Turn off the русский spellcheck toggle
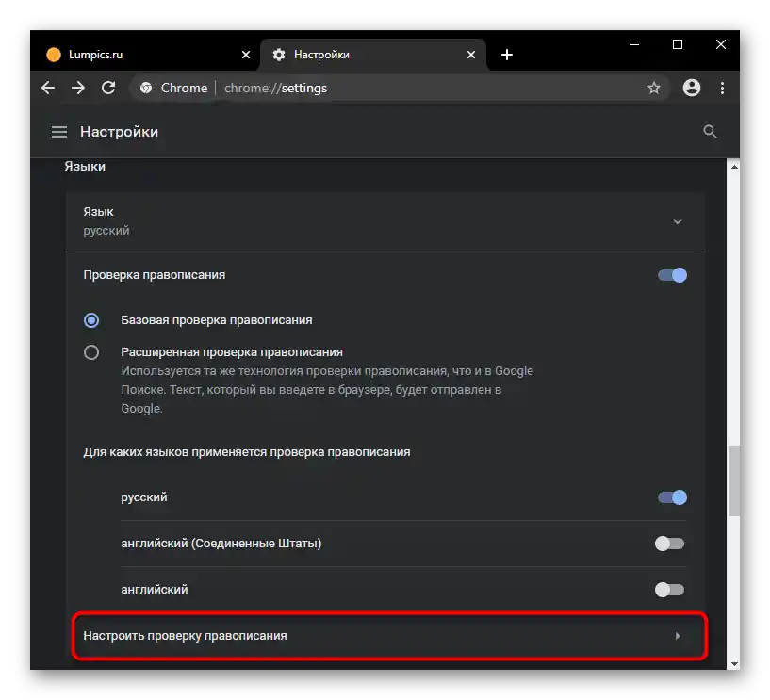The image size is (770, 700). pyautogui.click(x=671, y=497)
